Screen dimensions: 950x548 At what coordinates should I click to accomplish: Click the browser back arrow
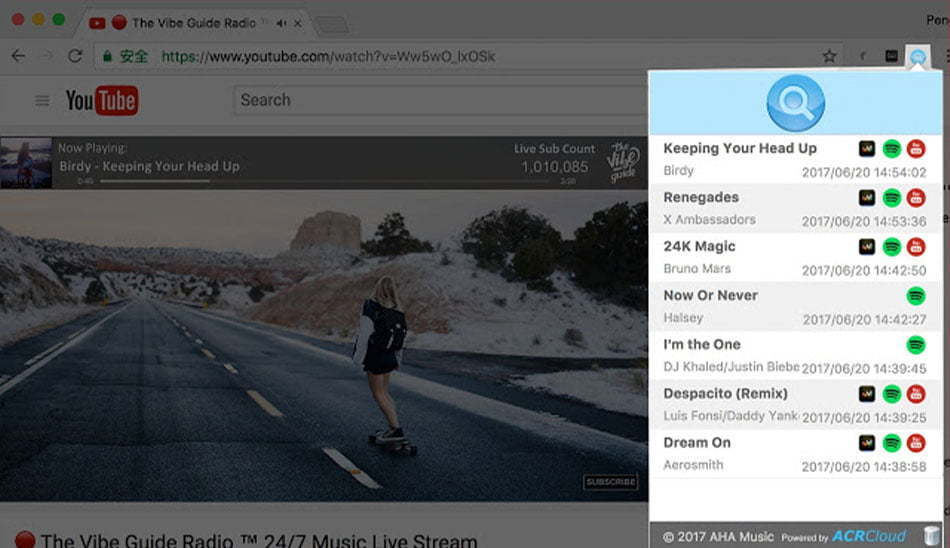click(18, 56)
